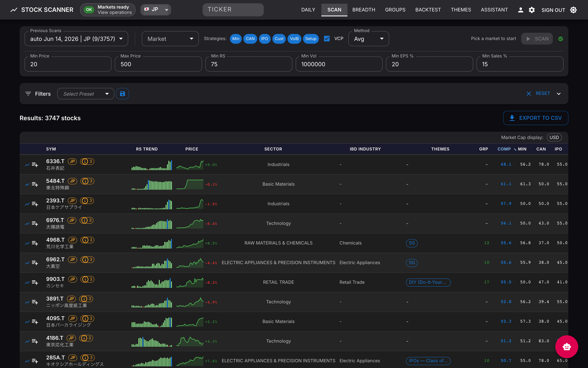This screenshot has width=588, height=368.
Task: Click the Min EPS % field
Action: pyautogui.click(x=430, y=64)
